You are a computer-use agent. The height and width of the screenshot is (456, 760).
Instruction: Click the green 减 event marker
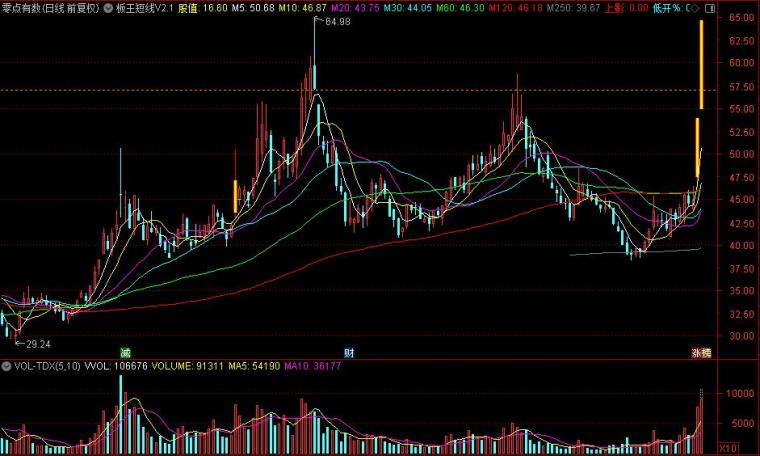tap(125, 353)
